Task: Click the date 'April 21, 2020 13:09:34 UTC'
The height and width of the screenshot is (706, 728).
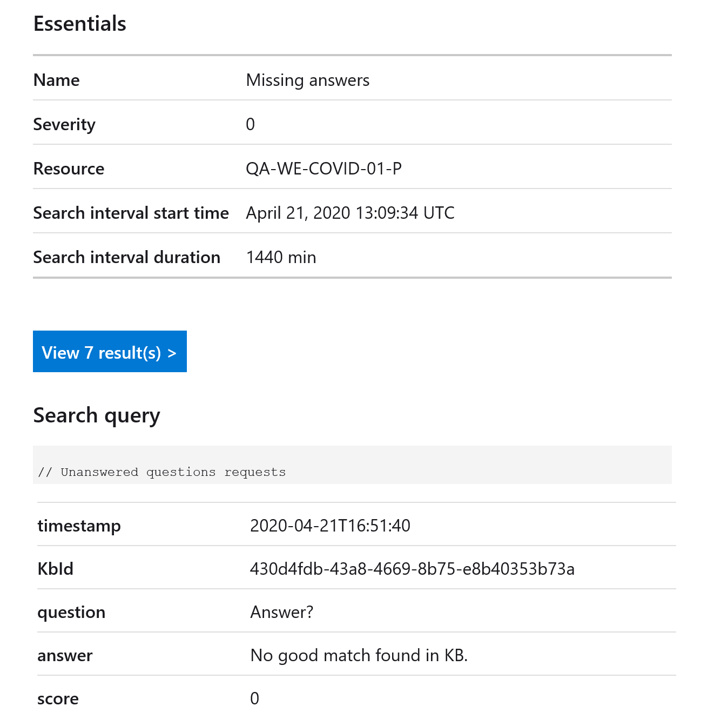Action: (350, 213)
